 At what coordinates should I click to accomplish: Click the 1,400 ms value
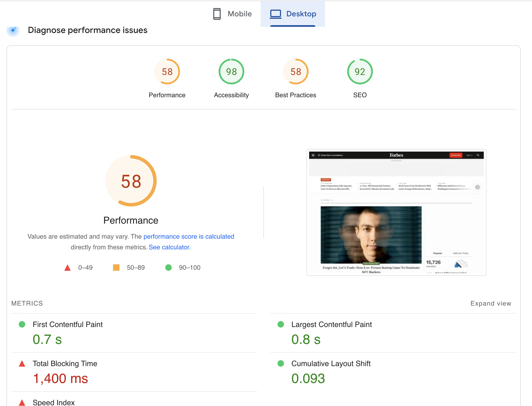click(61, 378)
